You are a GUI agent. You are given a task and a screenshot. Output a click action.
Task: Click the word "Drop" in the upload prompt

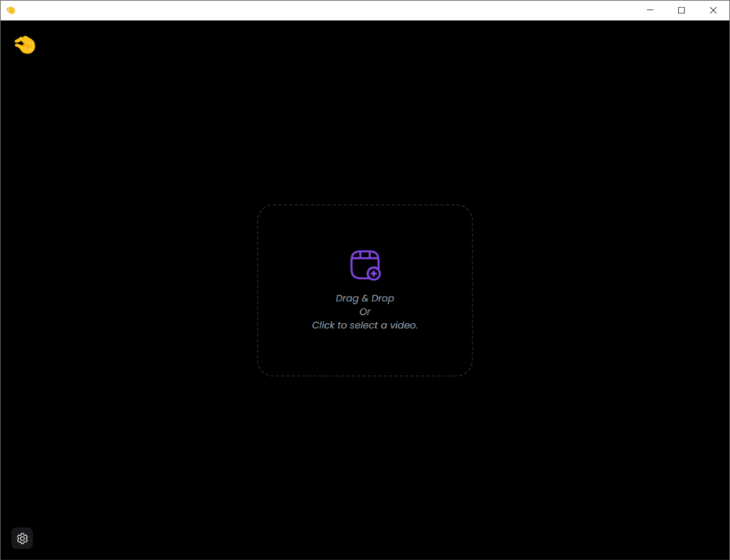pos(383,298)
